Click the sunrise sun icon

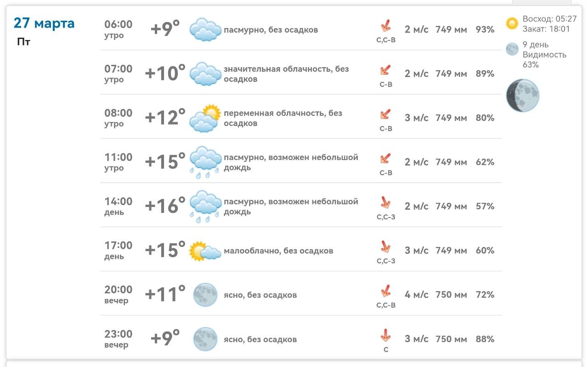coord(512,23)
